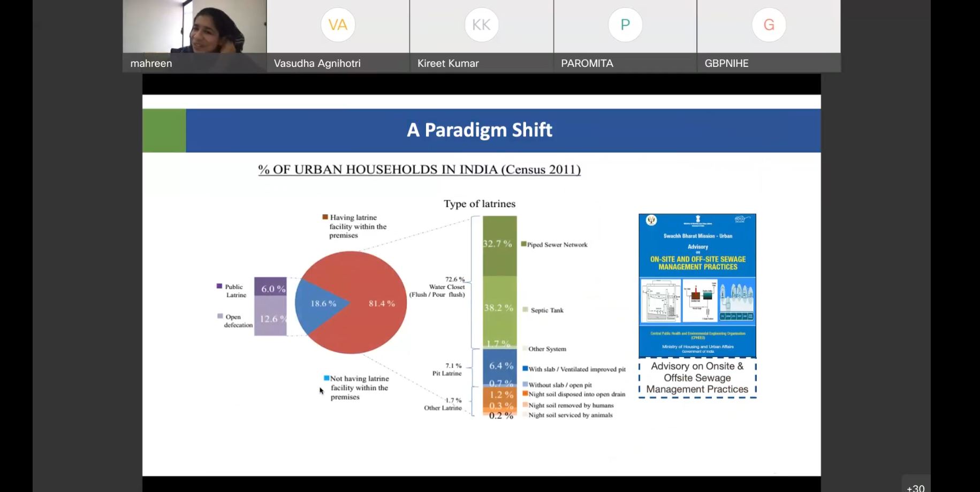This screenshot has width=980, height=492.
Task: Click the VA avatar circle
Action: tap(338, 25)
